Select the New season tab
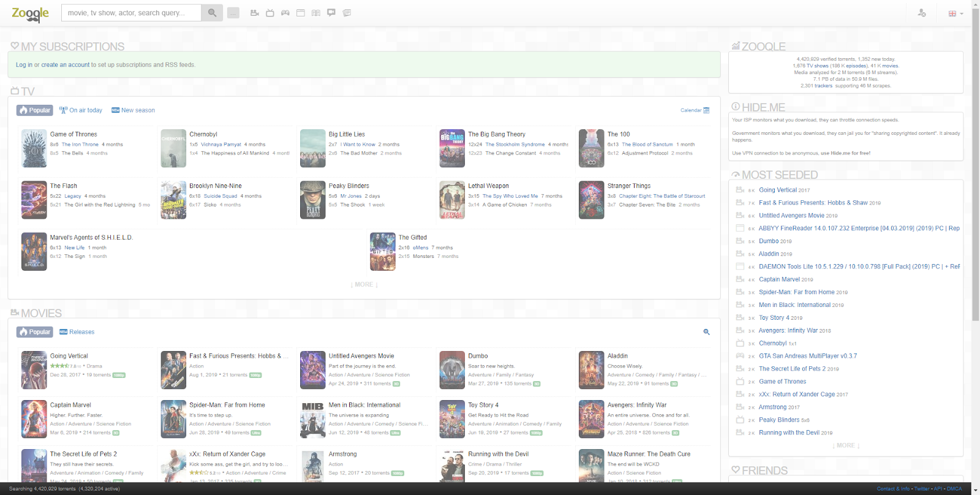Image resolution: width=980 pixels, height=495 pixels. 133,110
